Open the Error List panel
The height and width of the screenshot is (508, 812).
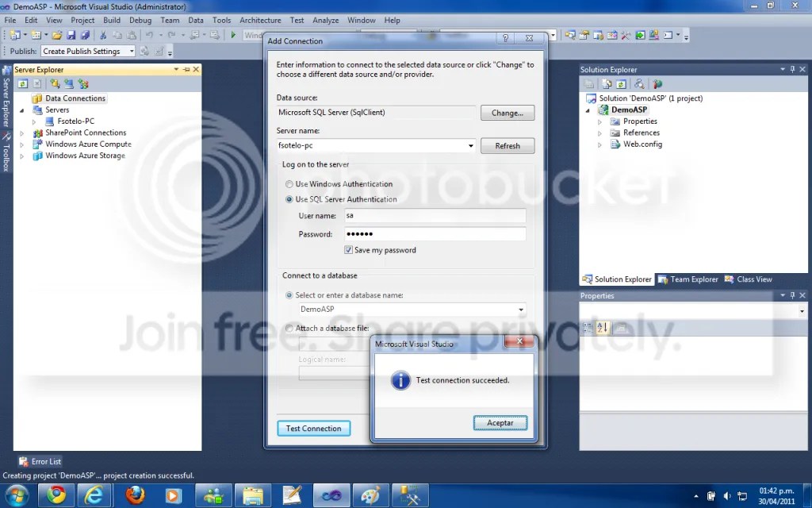tap(40, 461)
